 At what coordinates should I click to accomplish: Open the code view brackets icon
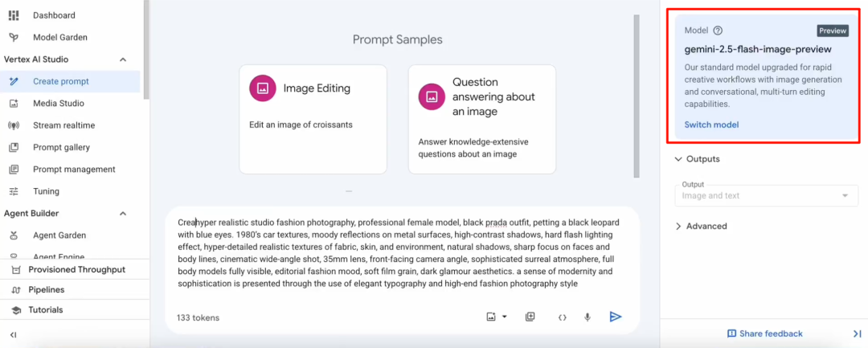click(x=563, y=317)
